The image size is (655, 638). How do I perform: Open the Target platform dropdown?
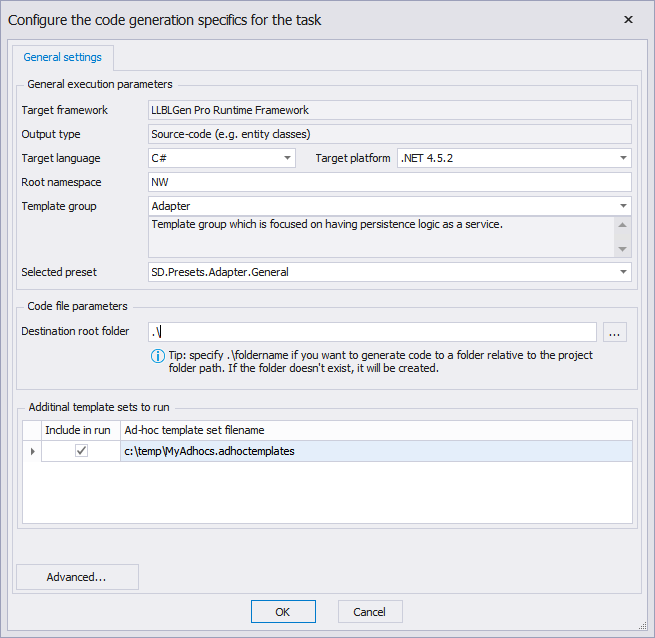click(623, 158)
